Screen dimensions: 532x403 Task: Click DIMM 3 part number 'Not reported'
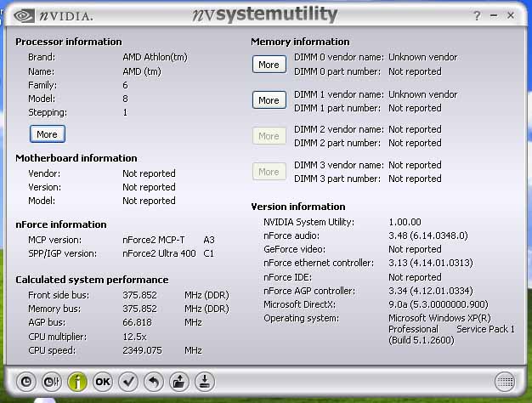[x=415, y=179]
